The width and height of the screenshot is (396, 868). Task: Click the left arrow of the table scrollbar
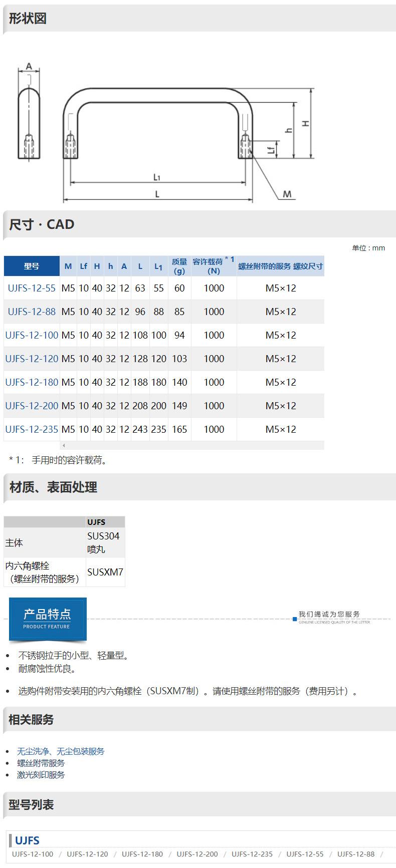coord(63,445)
